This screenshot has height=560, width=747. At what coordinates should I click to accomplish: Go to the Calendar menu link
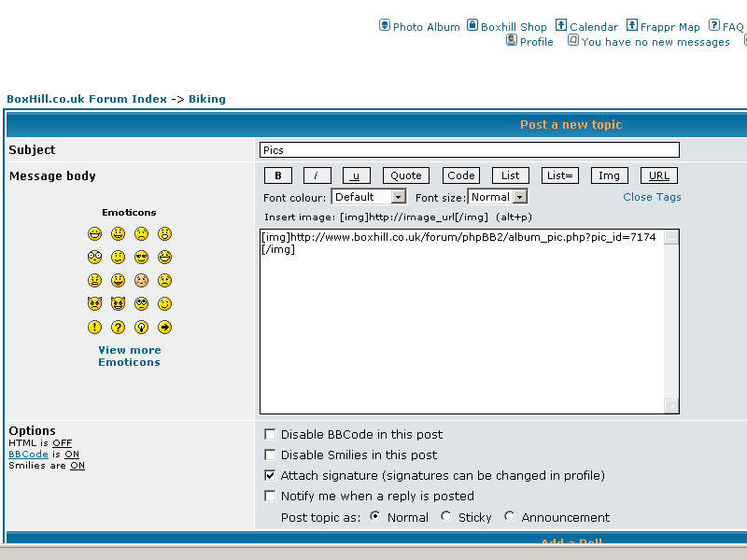tap(593, 27)
